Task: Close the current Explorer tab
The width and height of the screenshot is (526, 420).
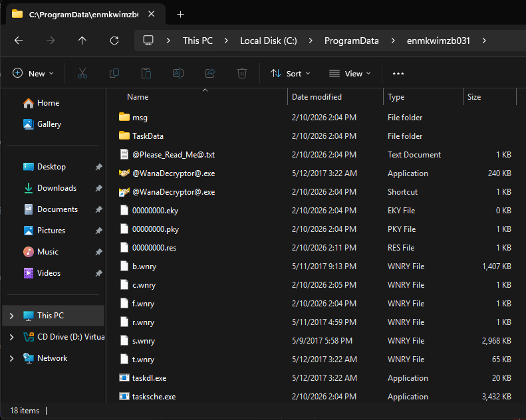Action: (152, 14)
